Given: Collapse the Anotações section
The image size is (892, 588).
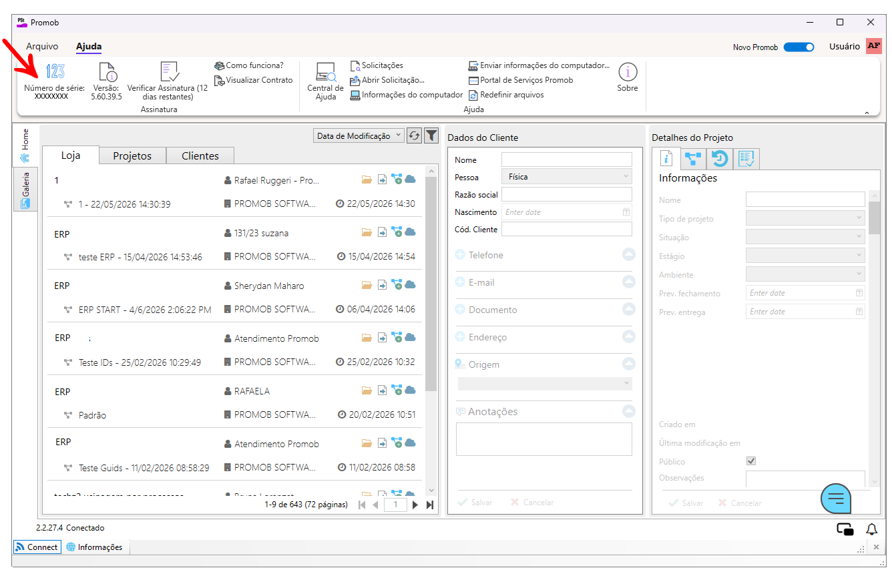Looking at the screenshot, I should [x=628, y=411].
